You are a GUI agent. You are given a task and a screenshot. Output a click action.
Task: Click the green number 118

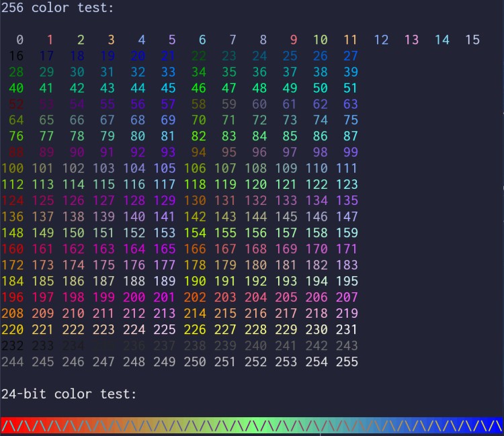[195, 185]
